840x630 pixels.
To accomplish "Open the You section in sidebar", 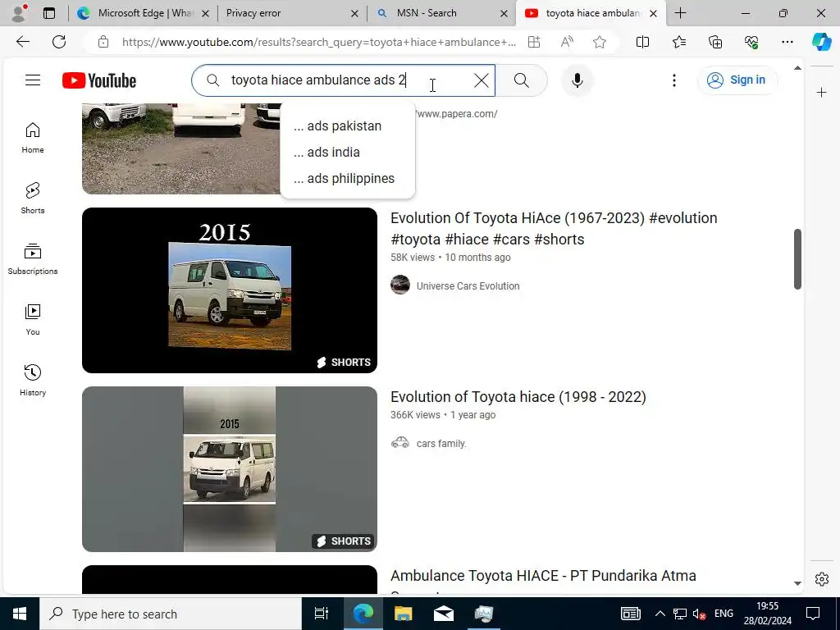I will (x=33, y=320).
